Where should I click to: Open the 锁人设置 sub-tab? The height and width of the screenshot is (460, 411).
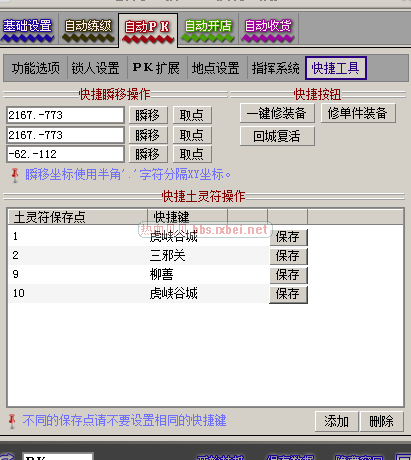[96, 68]
